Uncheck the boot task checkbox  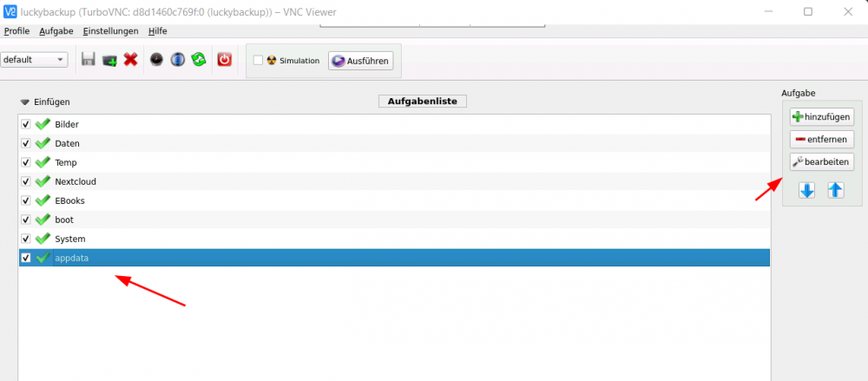coord(25,220)
